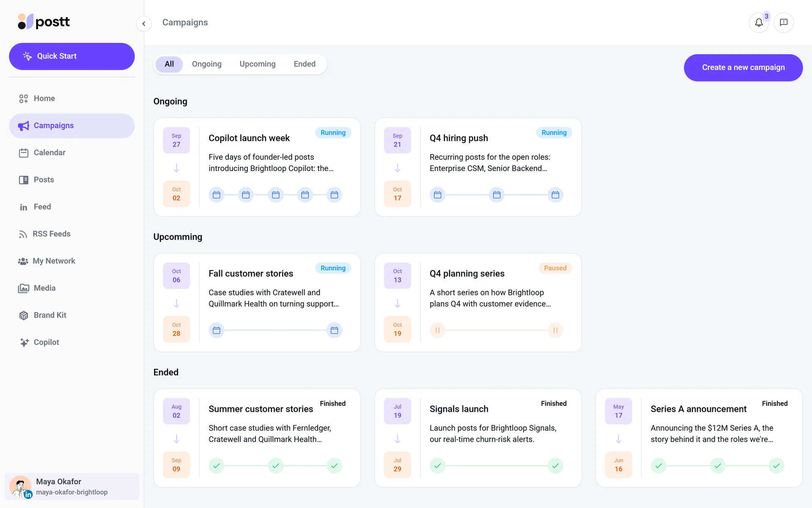The height and width of the screenshot is (508, 812).
Task: Open the Series A announcement title
Action: click(x=698, y=409)
